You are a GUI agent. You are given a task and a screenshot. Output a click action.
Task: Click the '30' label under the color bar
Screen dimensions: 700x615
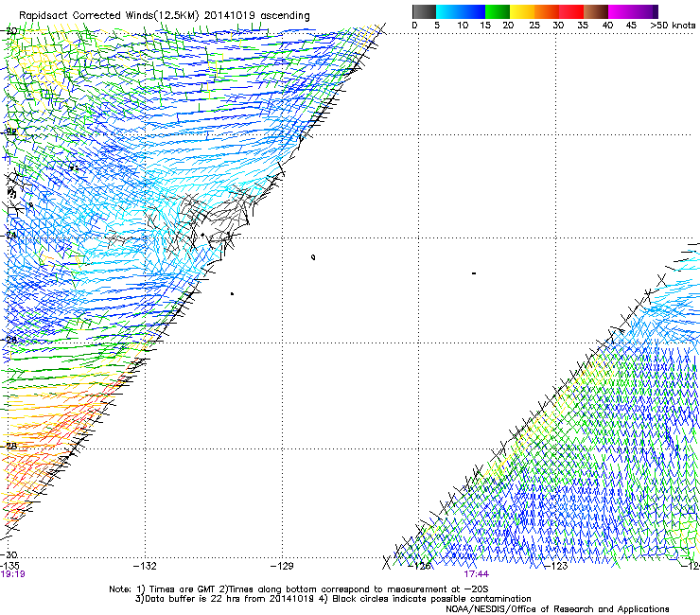[x=558, y=26]
